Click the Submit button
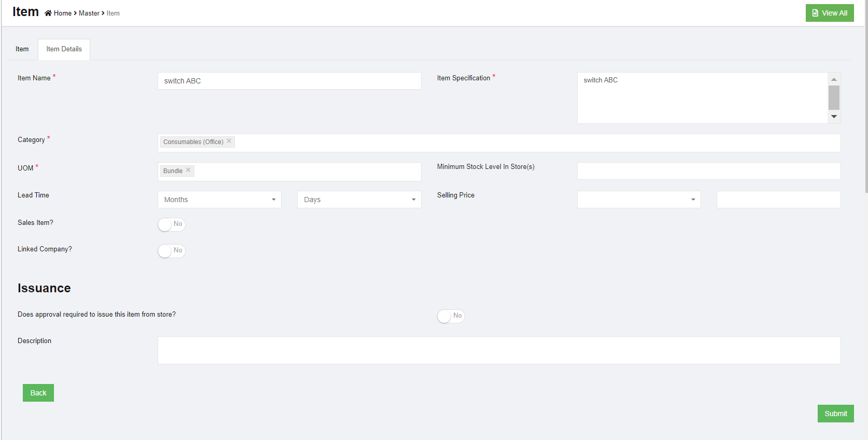868x440 pixels. (835, 414)
